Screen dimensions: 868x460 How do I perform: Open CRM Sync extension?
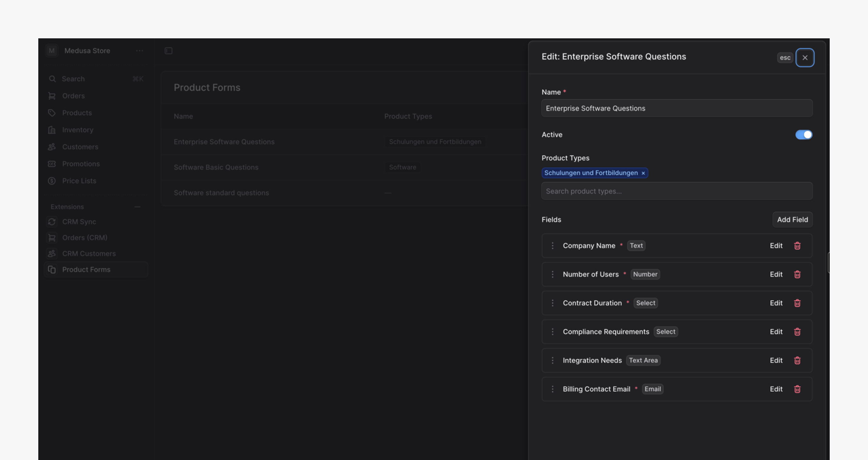pyautogui.click(x=96, y=222)
